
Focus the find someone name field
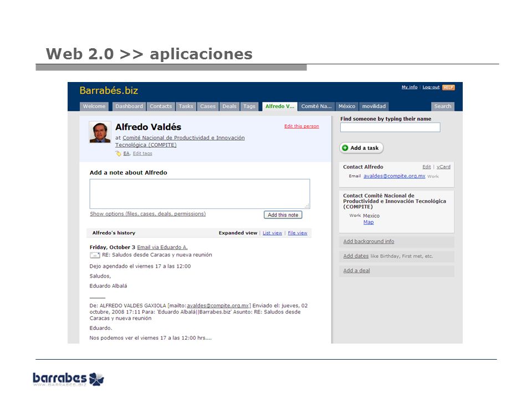click(x=390, y=127)
